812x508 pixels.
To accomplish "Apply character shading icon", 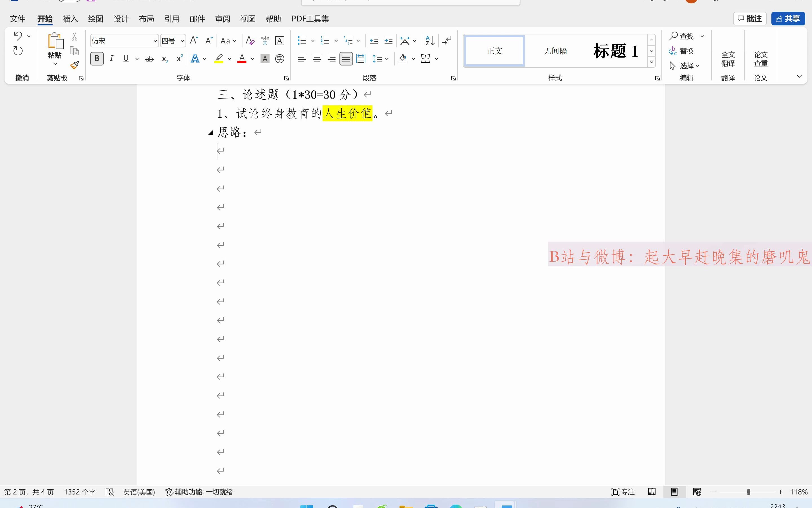I will (265, 59).
